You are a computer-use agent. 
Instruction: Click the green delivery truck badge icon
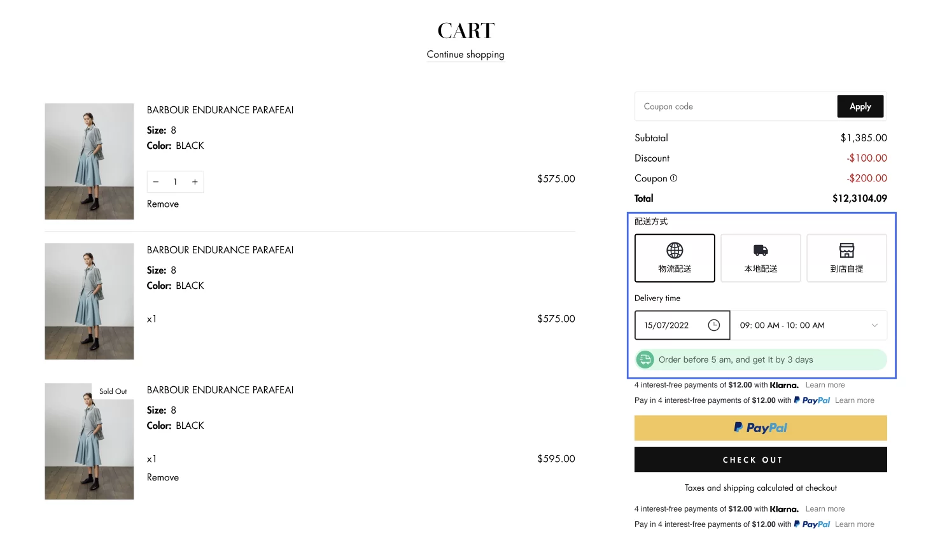(645, 360)
